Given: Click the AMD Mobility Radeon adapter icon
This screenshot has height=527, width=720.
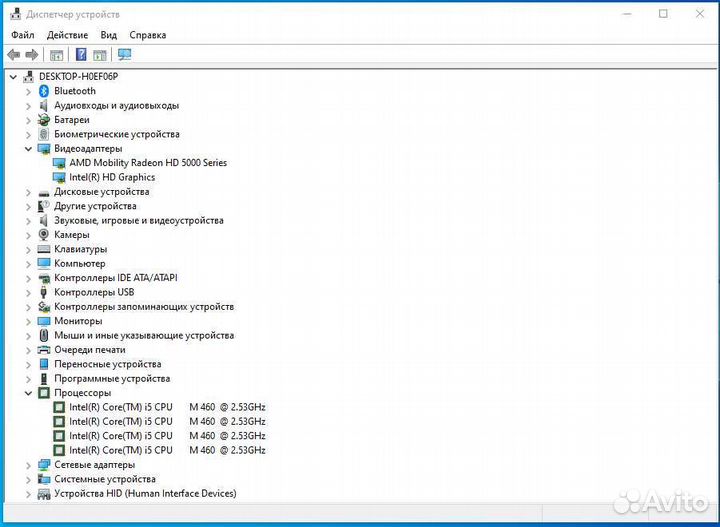Looking at the screenshot, I should pos(59,163).
